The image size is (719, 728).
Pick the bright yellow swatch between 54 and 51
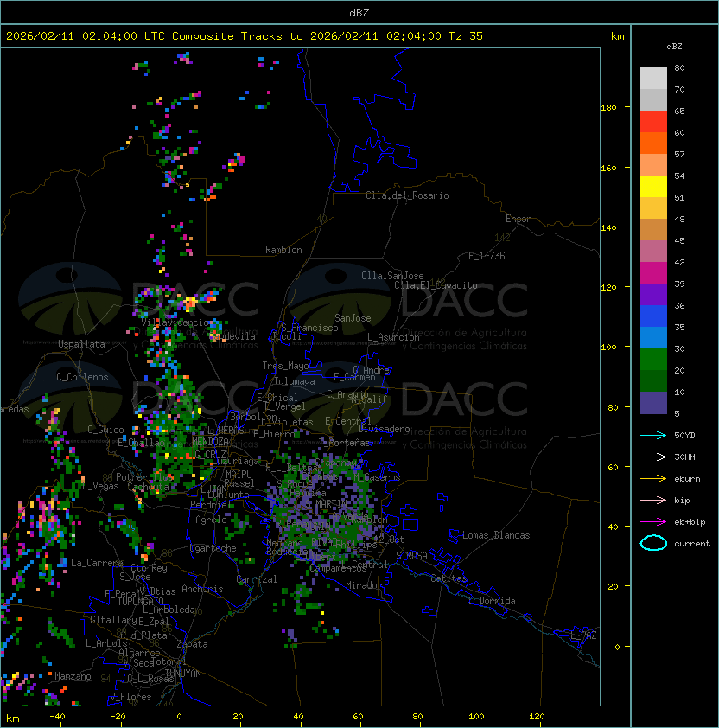point(653,186)
